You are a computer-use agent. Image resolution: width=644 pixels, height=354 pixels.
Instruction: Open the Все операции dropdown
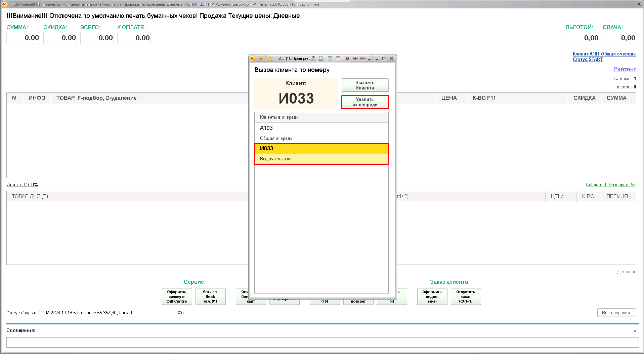(x=616, y=313)
